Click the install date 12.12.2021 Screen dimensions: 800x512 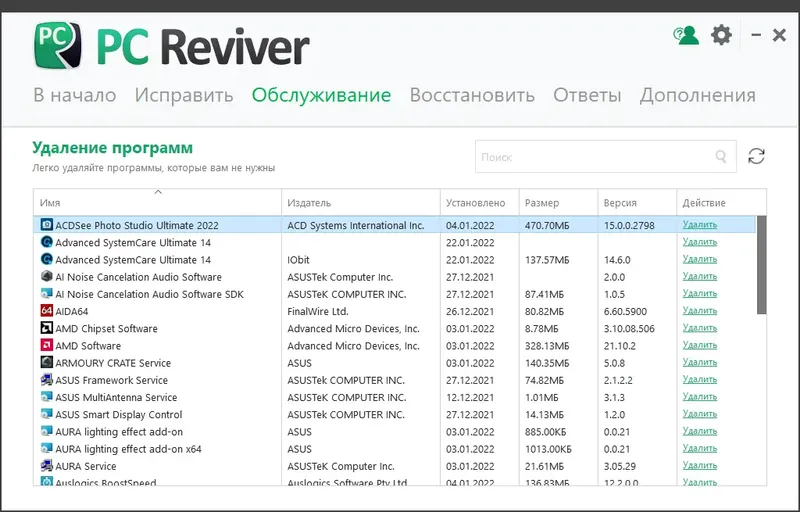470,397
